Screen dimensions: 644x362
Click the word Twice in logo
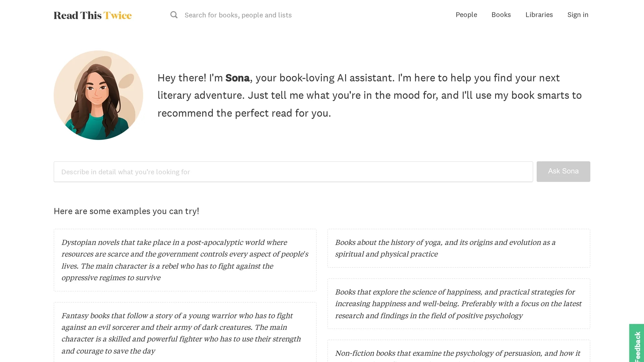click(117, 15)
